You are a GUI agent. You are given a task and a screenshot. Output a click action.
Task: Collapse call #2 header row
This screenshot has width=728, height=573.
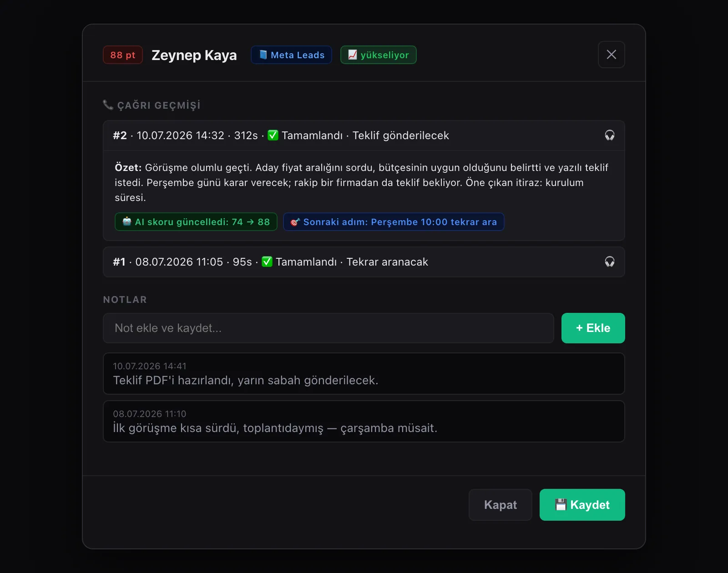click(364, 136)
